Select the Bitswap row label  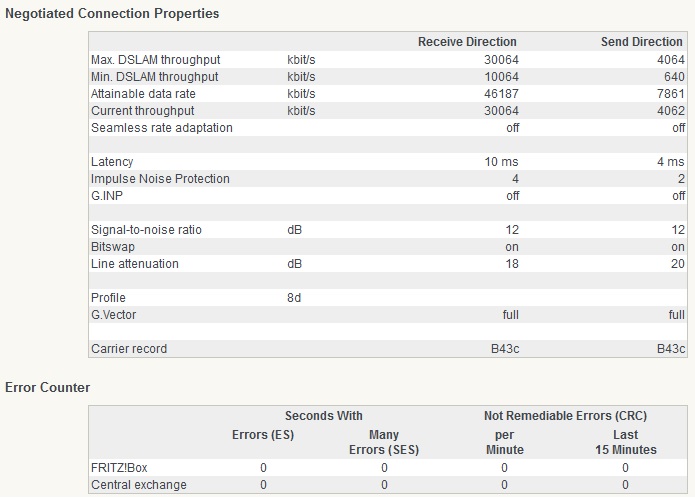[112, 247]
